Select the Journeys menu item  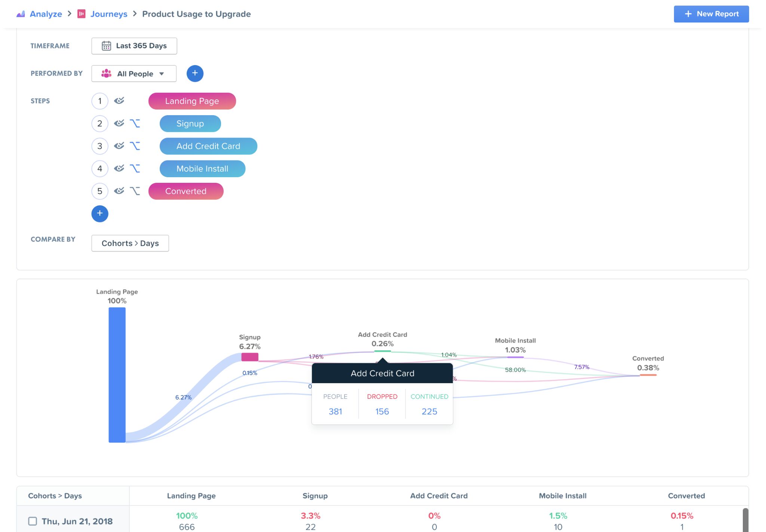click(110, 13)
